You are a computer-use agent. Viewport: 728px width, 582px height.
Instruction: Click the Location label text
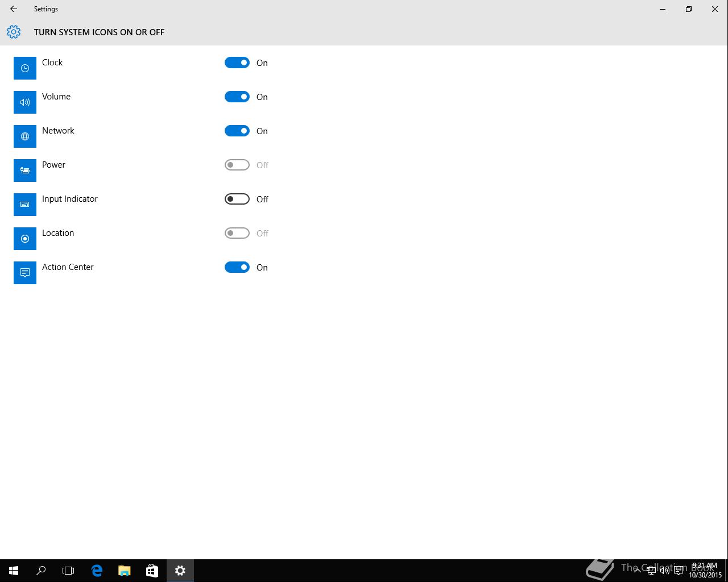(58, 233)
